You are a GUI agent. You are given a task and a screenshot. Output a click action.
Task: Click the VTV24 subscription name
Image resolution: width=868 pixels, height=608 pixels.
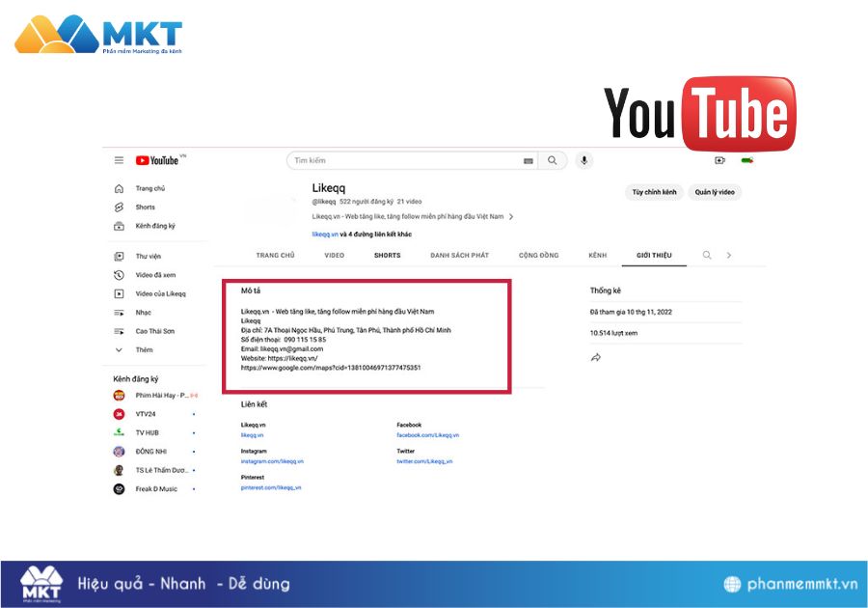146,414
